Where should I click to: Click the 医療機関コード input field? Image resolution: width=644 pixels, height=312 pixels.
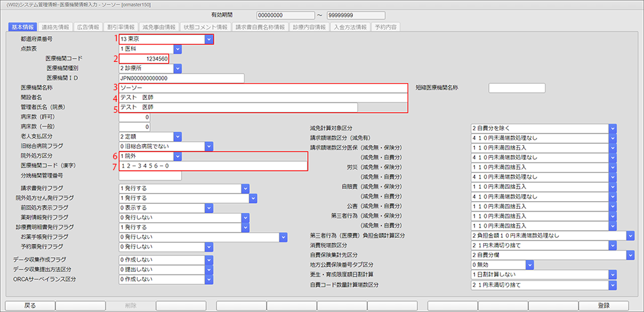[144, 59]
